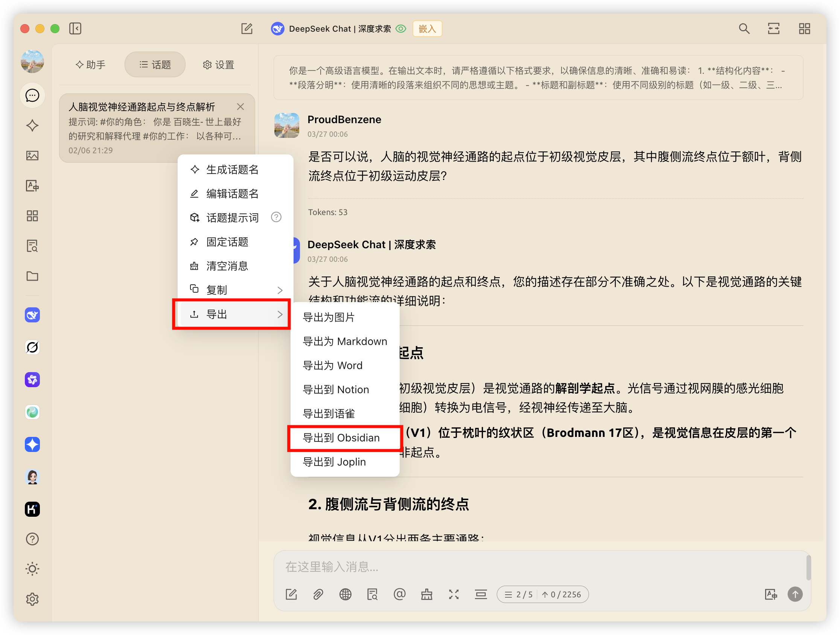Open the search magnifier in title bar
Screen dimensions: 840x635
pos(744,29)
